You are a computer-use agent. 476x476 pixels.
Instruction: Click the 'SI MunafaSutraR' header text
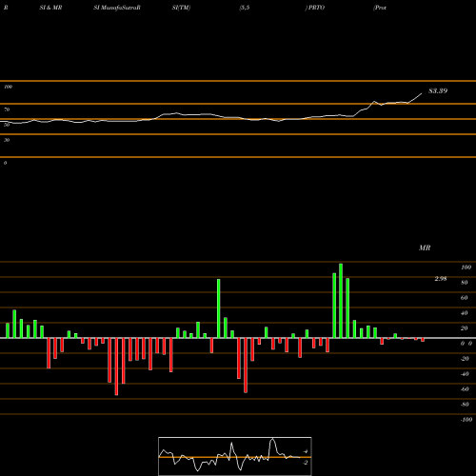click(117, 8)
